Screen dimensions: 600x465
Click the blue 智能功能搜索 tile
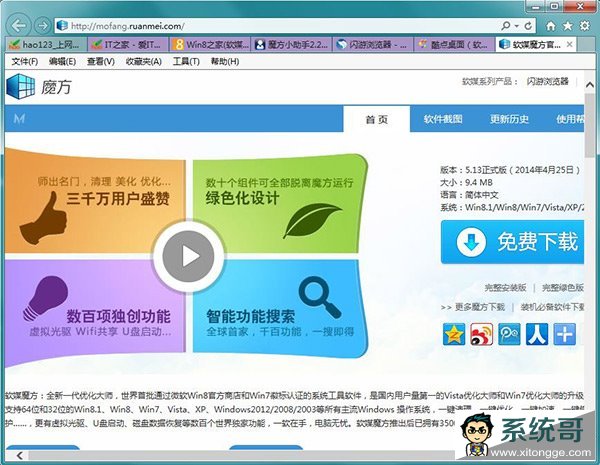pos(279,308)
